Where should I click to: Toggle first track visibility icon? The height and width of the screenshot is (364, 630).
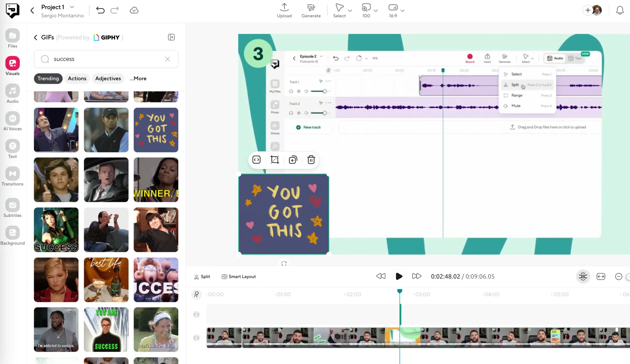coord(196,315)
